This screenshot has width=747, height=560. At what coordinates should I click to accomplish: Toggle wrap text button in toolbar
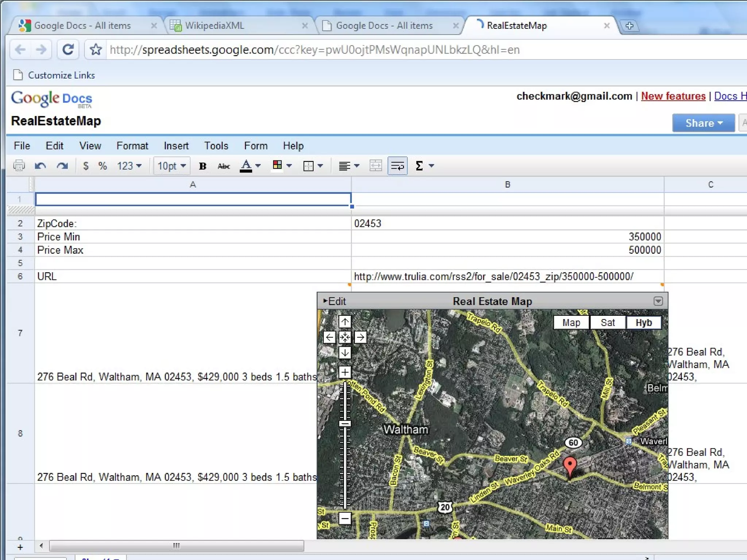click(x=397, y=166)
